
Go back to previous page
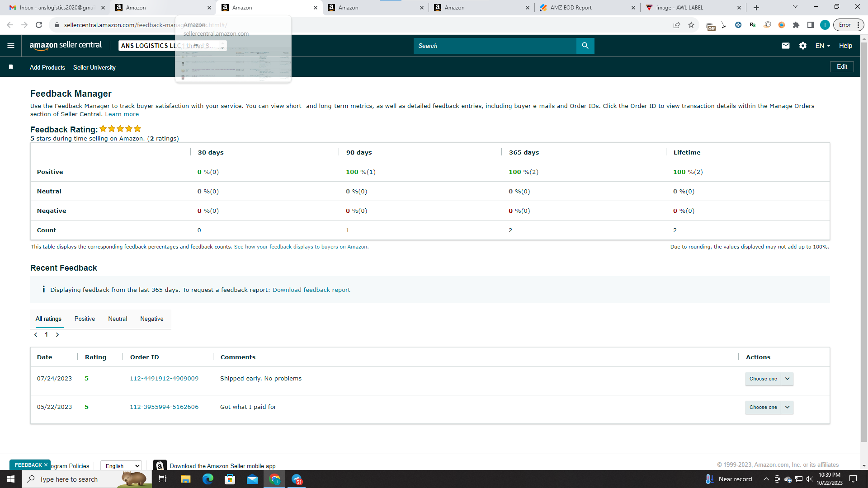pos(10,25)
